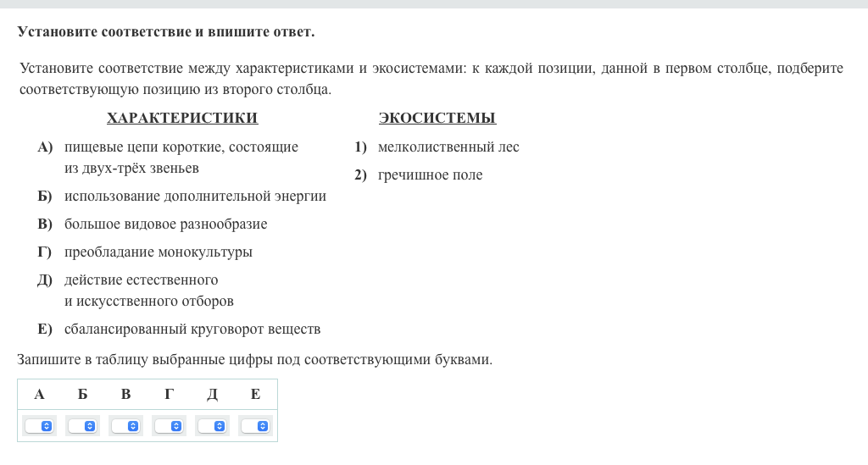Viewport: 868px width, 465px height.
Task: Open the dropdown under letter Д
Action: [213, 426]
